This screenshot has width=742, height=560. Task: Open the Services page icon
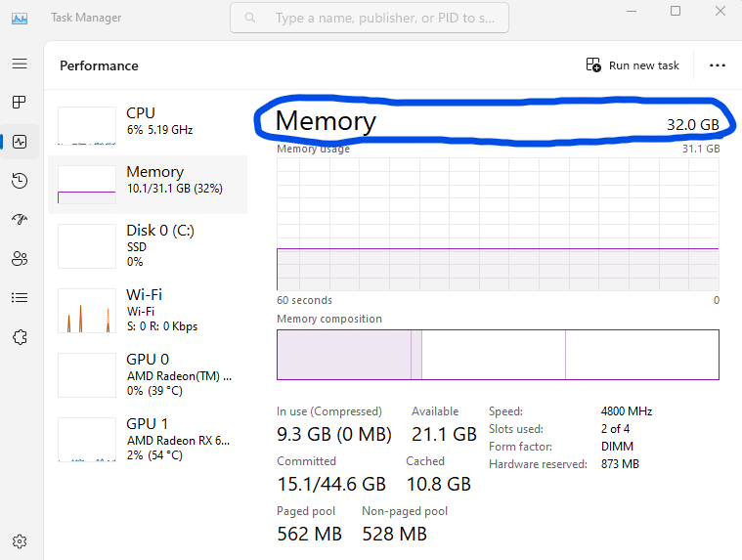click(x=20, y=336)
